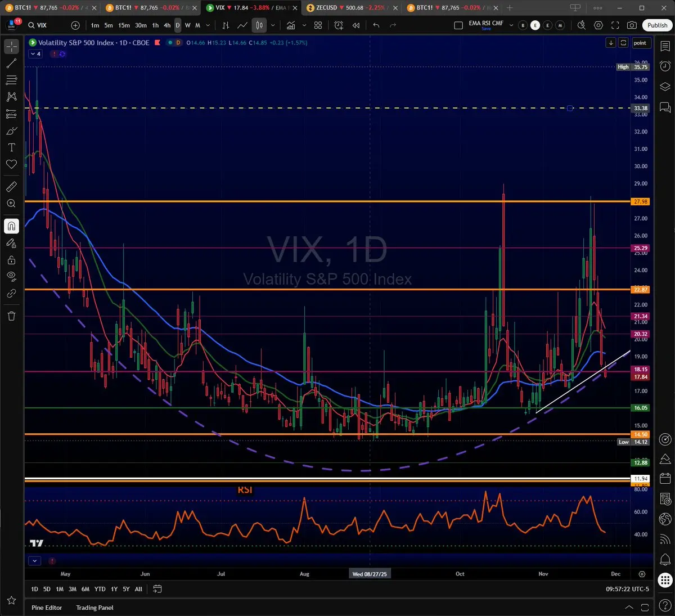Collapse the RSI pane legend arrow
The image size is (675, 616).
coord(35,561)
